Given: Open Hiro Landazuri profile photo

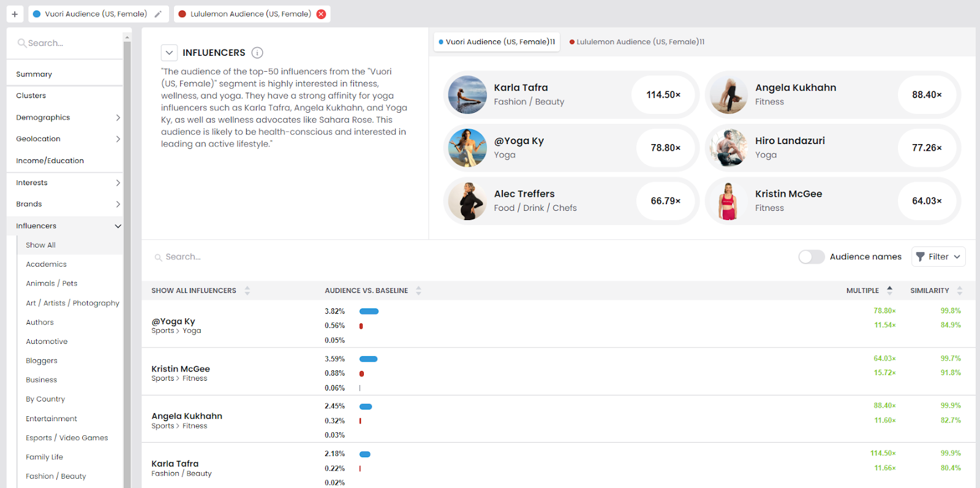Looking at the screenshot, I should 729,148.
